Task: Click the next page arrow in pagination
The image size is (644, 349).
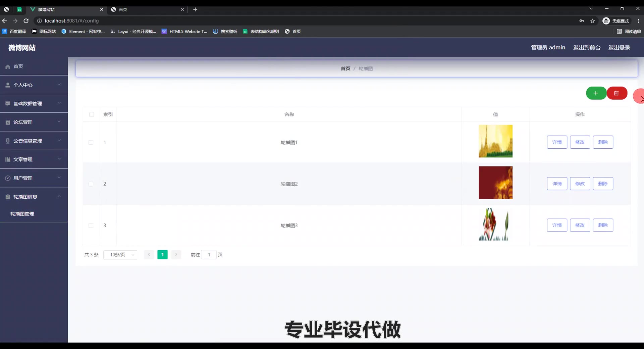Action: (176, 255)
